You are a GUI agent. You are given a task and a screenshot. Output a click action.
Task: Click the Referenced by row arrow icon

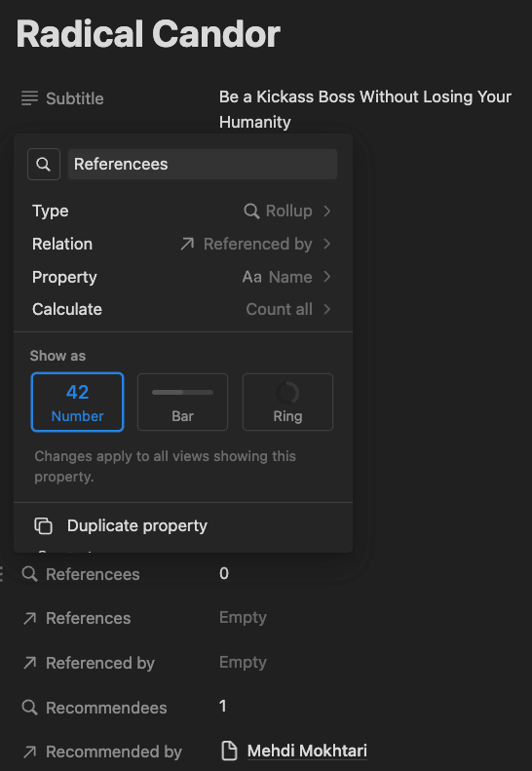click(x=29, y=663)
